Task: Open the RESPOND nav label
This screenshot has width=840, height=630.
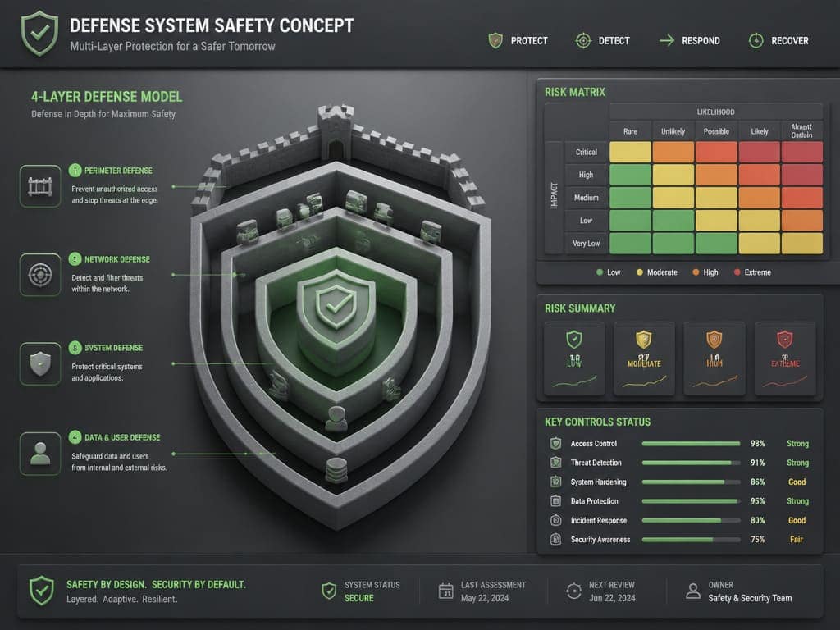Action: pos(701,41)
